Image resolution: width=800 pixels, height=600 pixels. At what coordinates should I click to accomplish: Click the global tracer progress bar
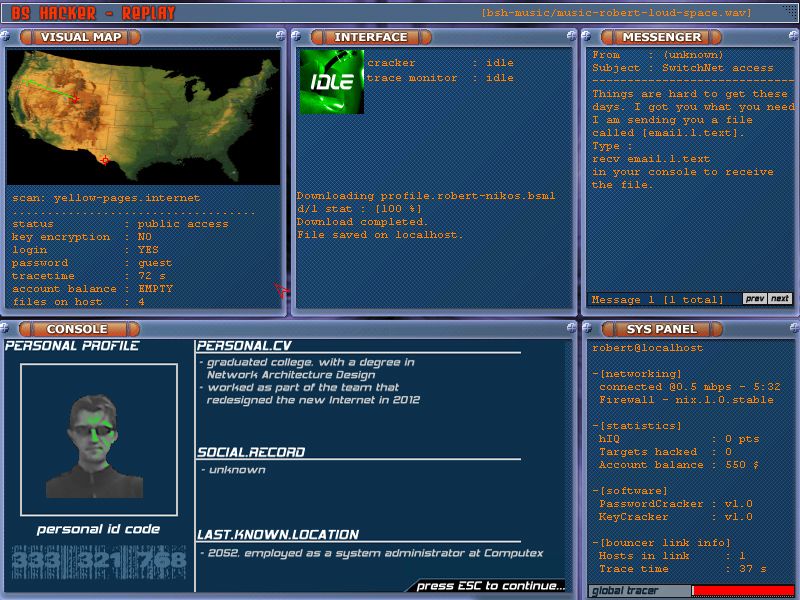[x=745, y=590]
